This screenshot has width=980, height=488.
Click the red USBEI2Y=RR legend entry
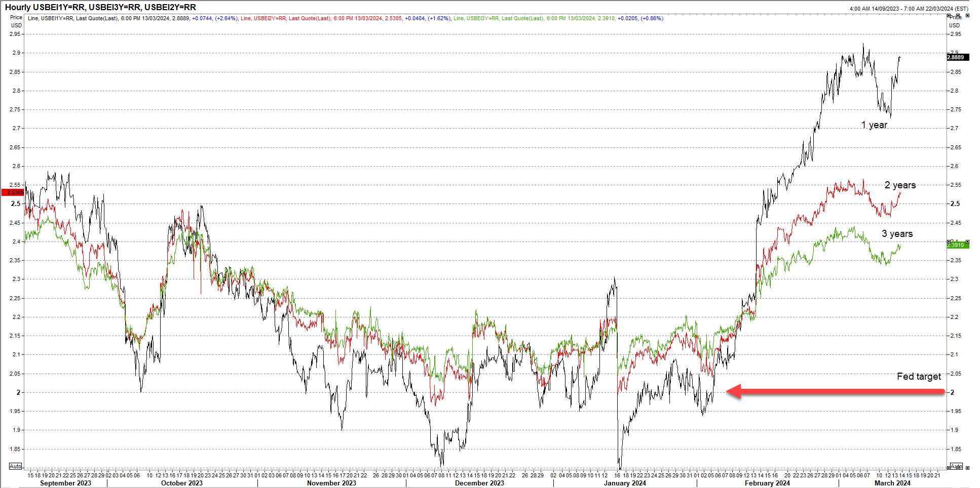click(345, 18)
